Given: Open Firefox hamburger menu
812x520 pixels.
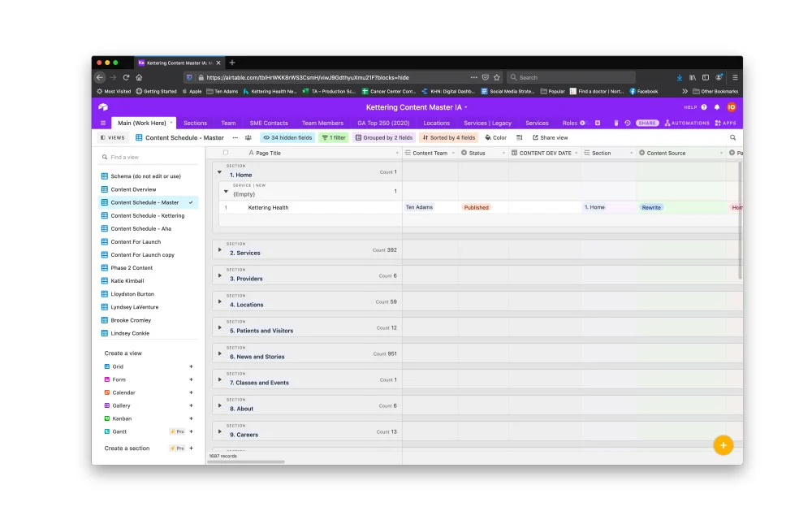Looking at the screenshot, I should point(735,78).
